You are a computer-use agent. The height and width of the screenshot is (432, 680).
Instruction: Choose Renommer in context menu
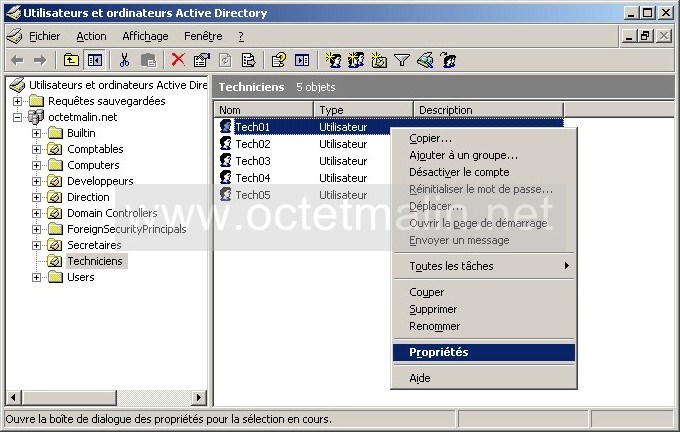(x=484, y=326)
